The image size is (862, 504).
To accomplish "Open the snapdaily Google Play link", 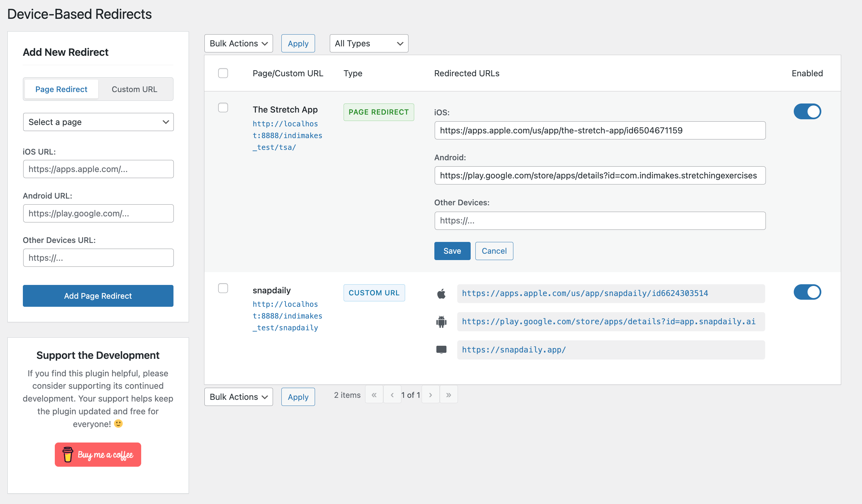I will 609,322.
